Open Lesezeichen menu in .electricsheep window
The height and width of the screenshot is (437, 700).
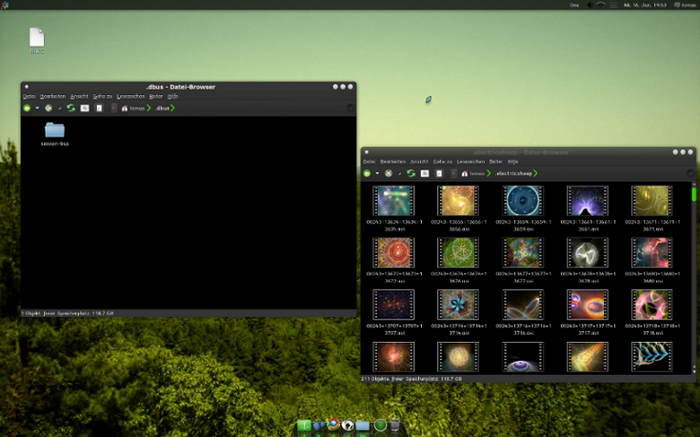[471, 162]
